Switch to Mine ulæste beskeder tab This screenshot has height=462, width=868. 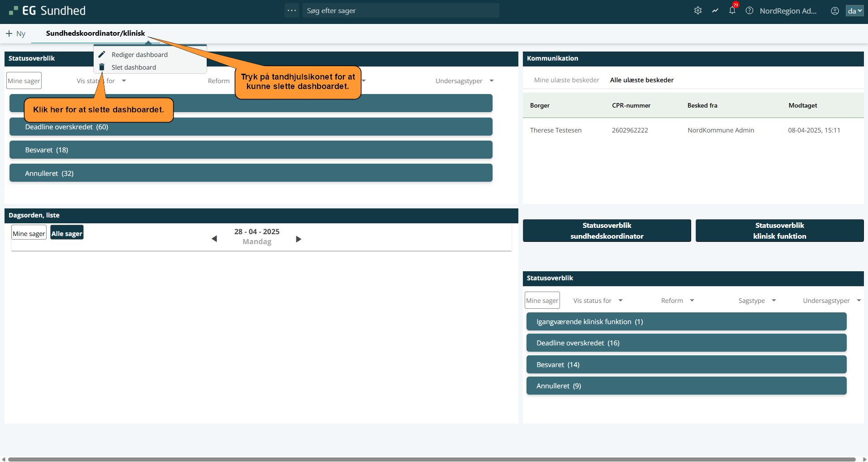tap(566, 80)
